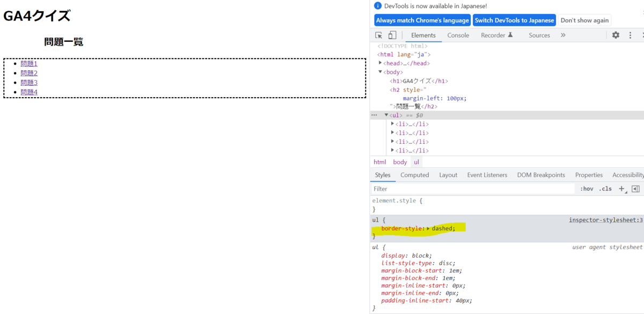The image size is (644, 314).
Task: Click the DOCTYPE html line
Action: pyautogui.click(x=402, y=46)
